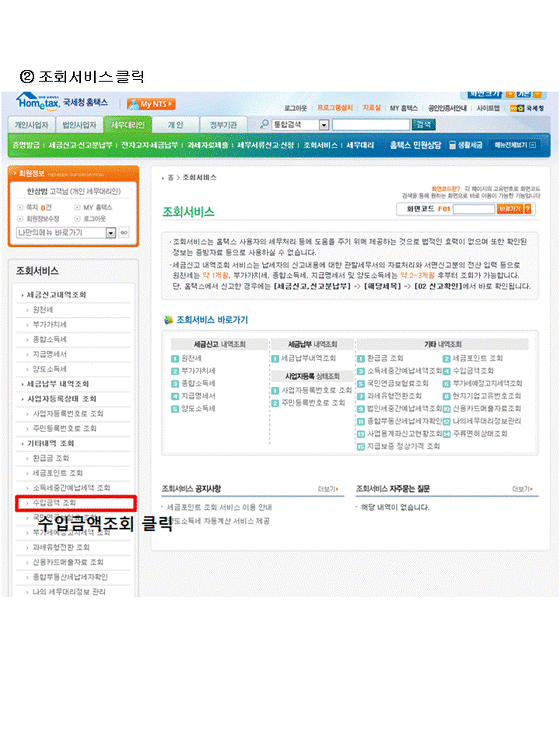The width and height of the screenshot is (560, 746).
Task: Click the orange question mark help icon
Action: pos(528,209)
